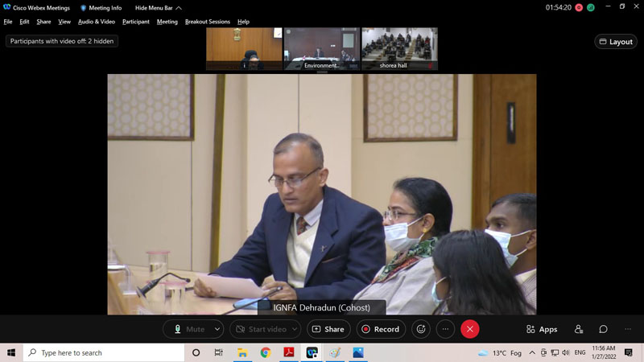Open the audio options arrow beside Mute
The image size is (644, 362).
coord(217,329)
